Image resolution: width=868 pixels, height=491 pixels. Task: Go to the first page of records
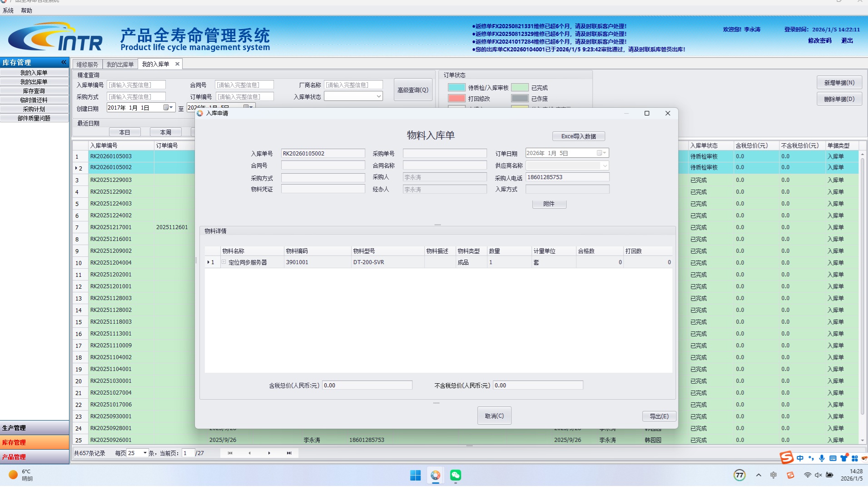(230, 453)
